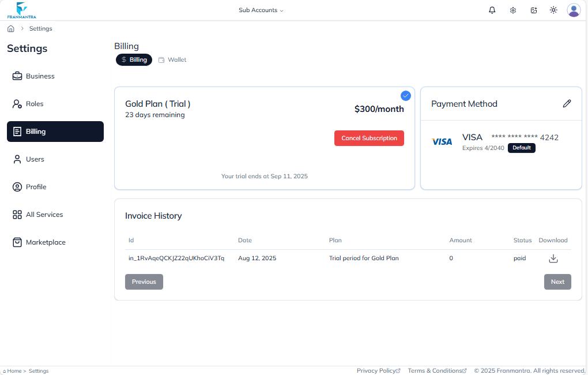Open the settings gear in the top bar
Screen dimensions: 588x375
point(512,10)
